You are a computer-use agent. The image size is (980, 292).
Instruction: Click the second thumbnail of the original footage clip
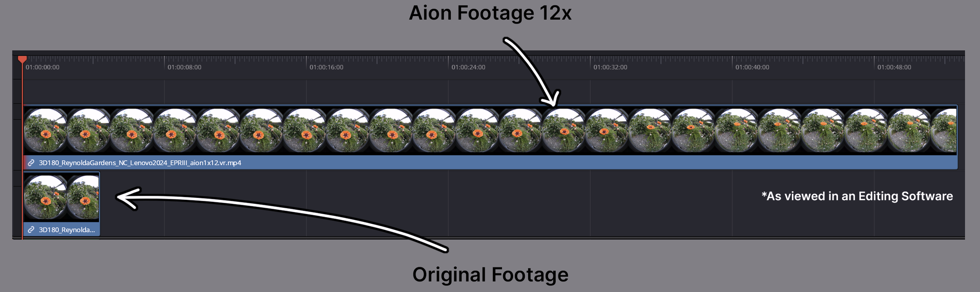click(83, 197)
